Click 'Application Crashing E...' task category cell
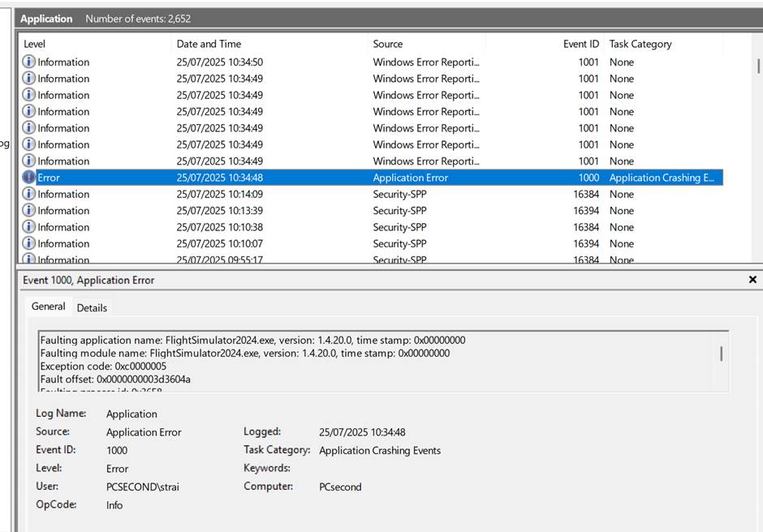Viewport: 763px width, 532px height. click(662, 178)
